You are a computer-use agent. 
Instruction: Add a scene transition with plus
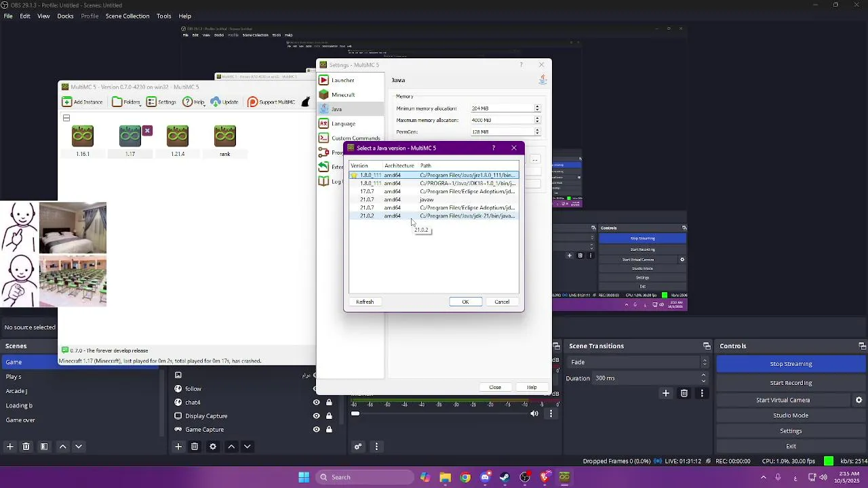pos(666,393)
